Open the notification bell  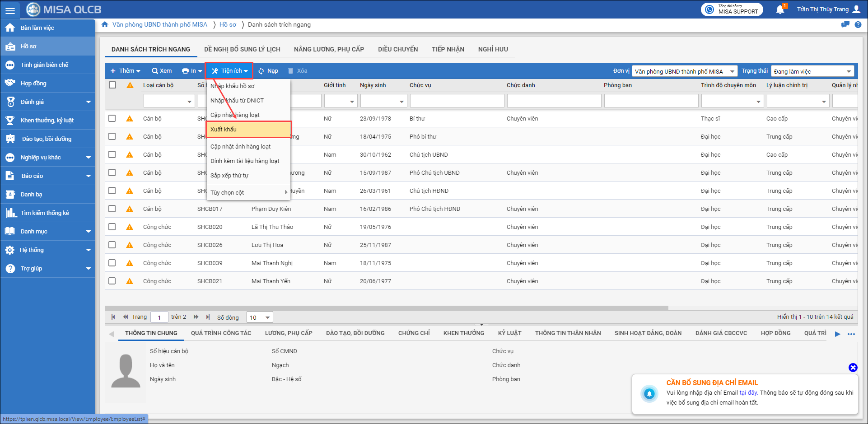pyautogui.click(x=780, y=9)
